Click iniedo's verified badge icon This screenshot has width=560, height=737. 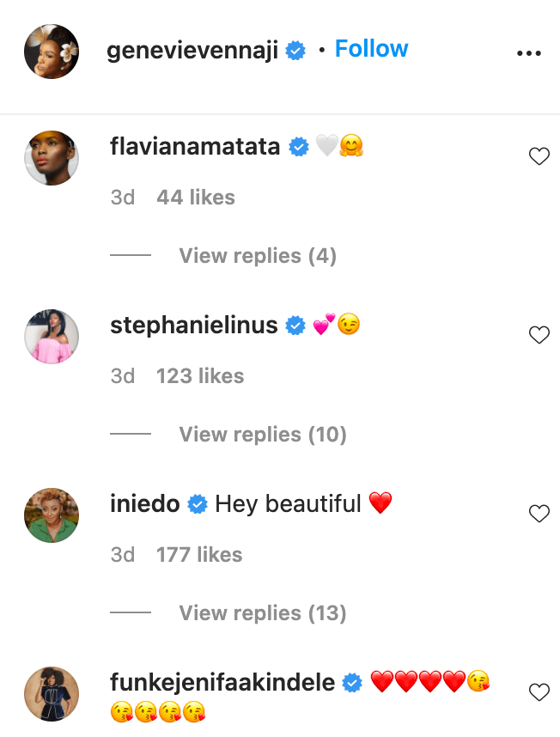198,505
